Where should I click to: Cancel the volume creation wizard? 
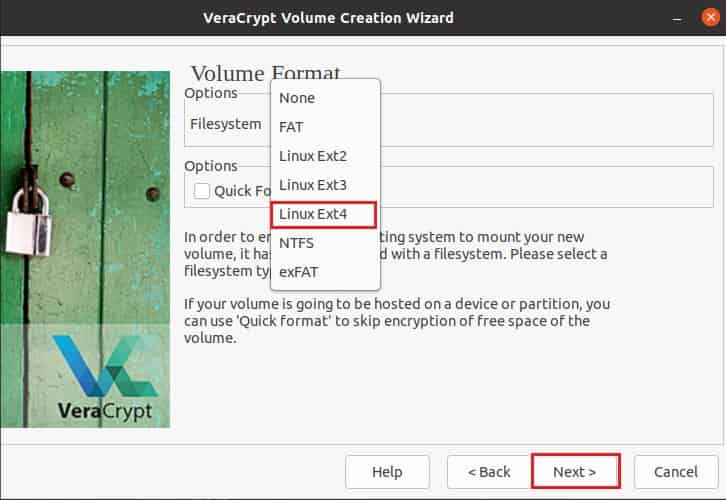[x=676, y=472]
